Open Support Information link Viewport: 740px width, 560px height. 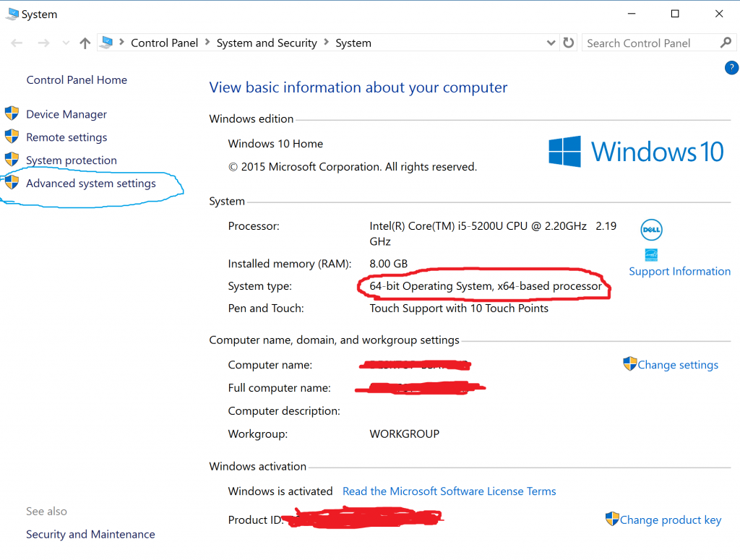pyautogui.click(x=679, y=271)
